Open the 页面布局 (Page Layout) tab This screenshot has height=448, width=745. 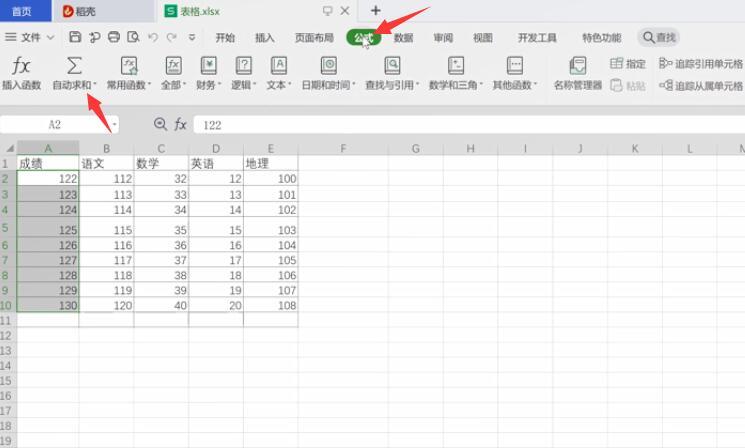pyautogui.click(x=314, y=38)
